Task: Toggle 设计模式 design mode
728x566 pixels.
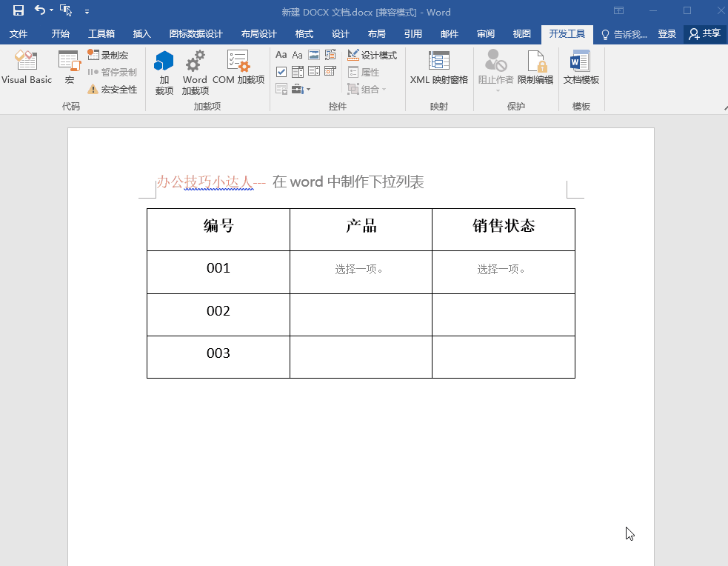Action: tap(373, 56)
